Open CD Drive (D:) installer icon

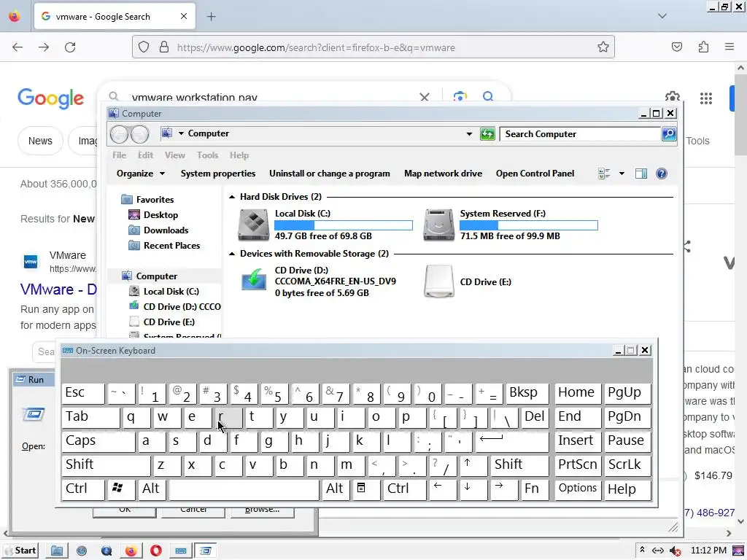(x=253, y=279)
